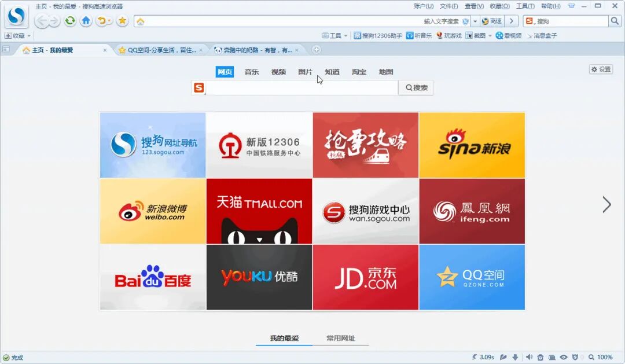Click the sidebar panel icon left of the tabs

pos(6,49)
